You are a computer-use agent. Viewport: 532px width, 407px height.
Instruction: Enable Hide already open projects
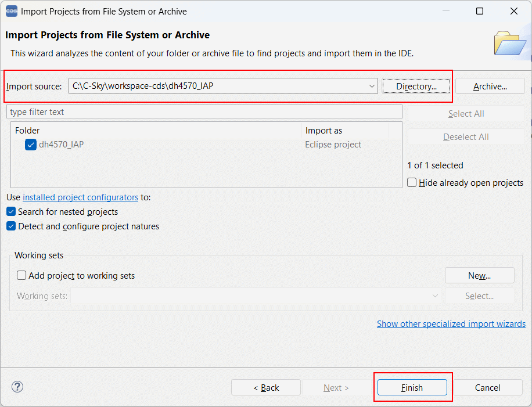click(412, 182)
